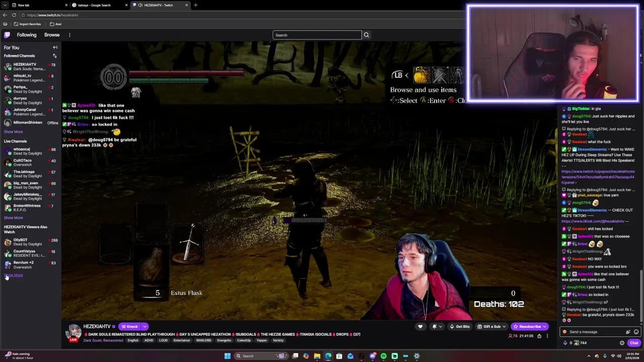This screenshot has height=362, width=644.
Task: Select the Entertainer tag
Action: coord(182,340)
